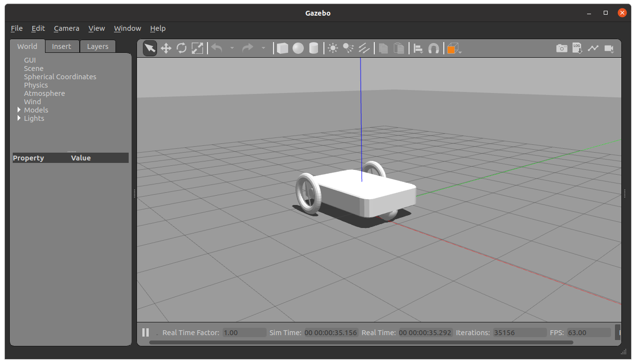This screenshot has height=364, width=636.
Task: Toggle video recording icon
Action: [x=609, y=48]
